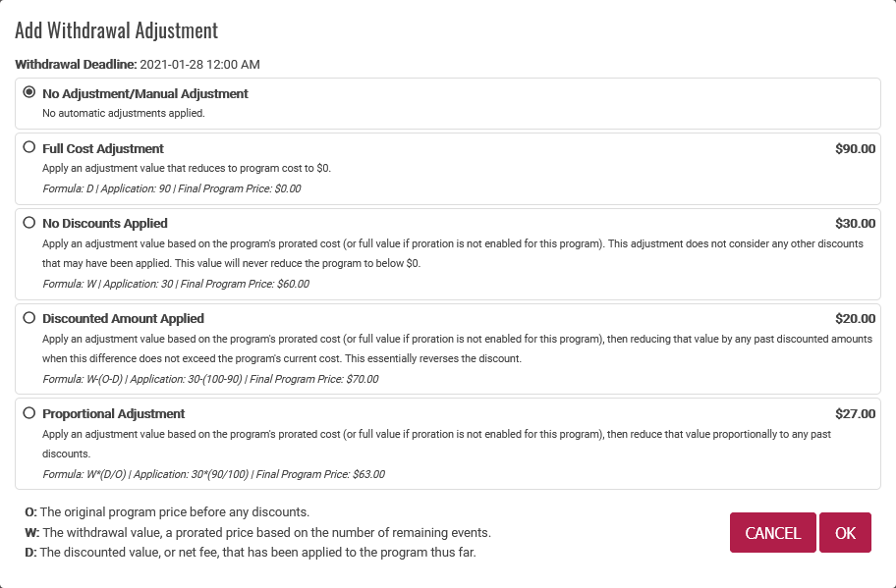Click the $20.00 Discounted Amount value
This screenshot has height=588, width=896.
pyautogui.click(x=855, y=319)
